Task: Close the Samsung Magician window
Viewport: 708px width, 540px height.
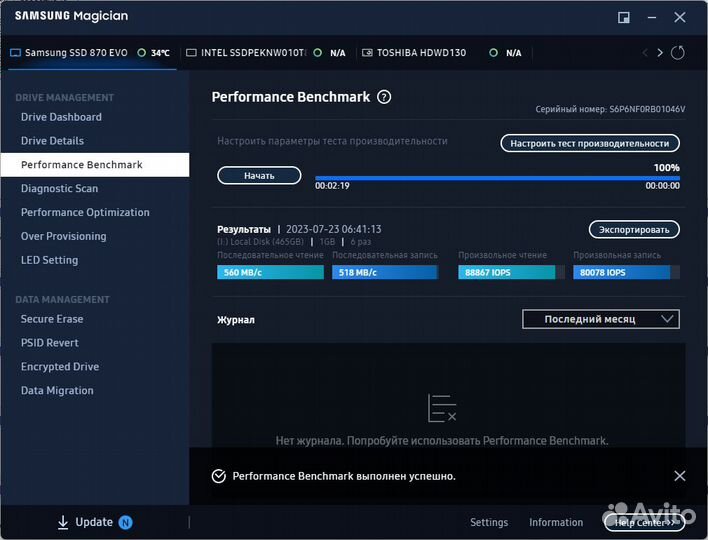Action: 680,18
